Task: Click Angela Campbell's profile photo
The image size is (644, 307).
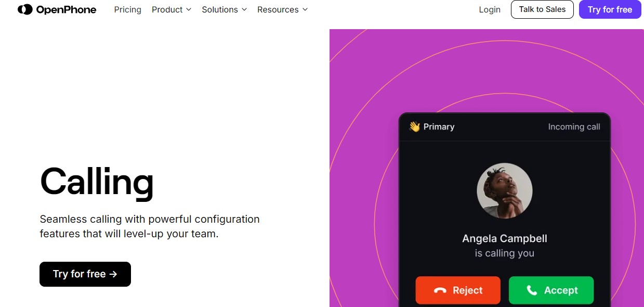Action: coord(504,190)
